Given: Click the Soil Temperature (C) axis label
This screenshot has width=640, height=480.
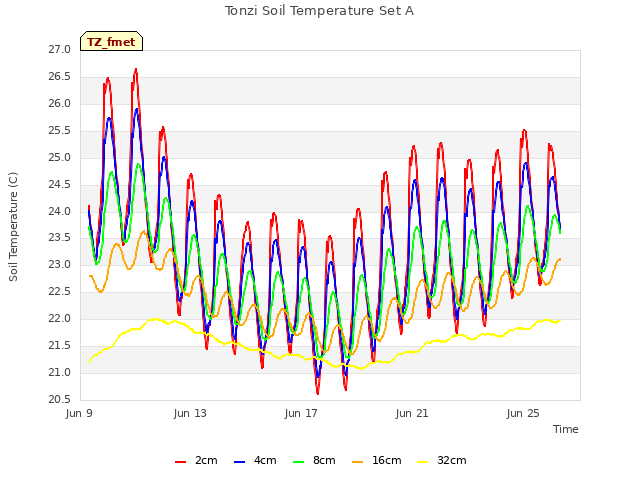Looking at the screenshot, I should click(x=13, y=227).
